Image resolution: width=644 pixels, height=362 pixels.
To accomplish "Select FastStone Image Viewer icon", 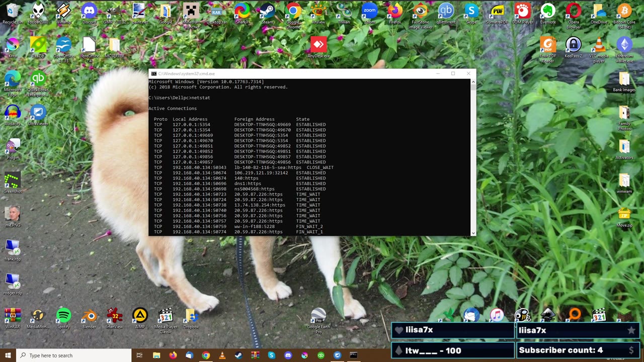I will [x=421, y=15].
